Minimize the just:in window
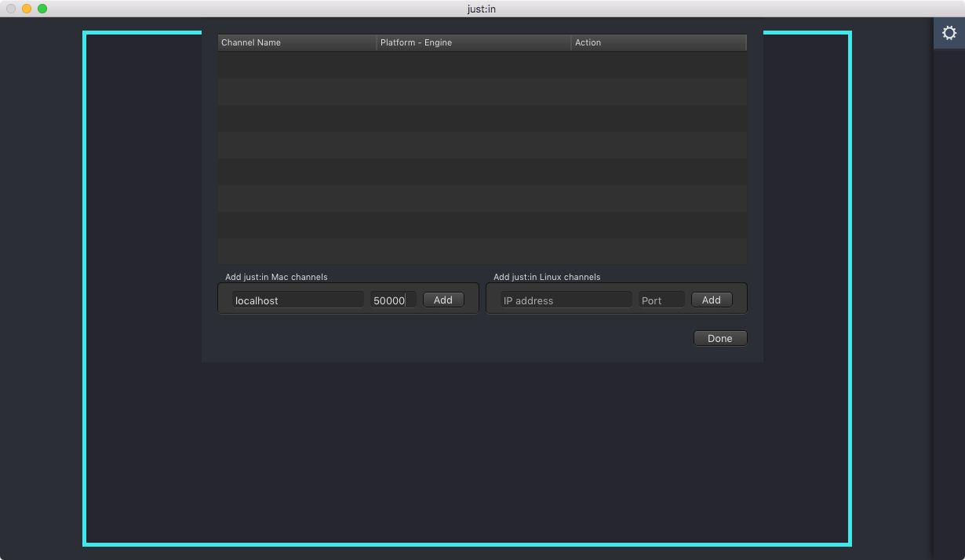Image resolution: width=965 pixels, height=560 pixels. 27,9
